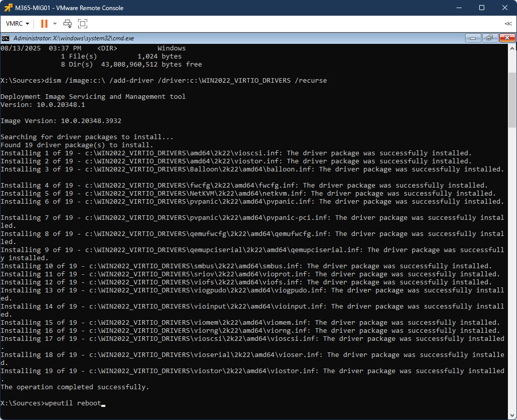This screenshot has width=517, height=420.
Task: Click the 'Installing 1 of 19' vioscsi.inf line
Action: pos(236,153)
